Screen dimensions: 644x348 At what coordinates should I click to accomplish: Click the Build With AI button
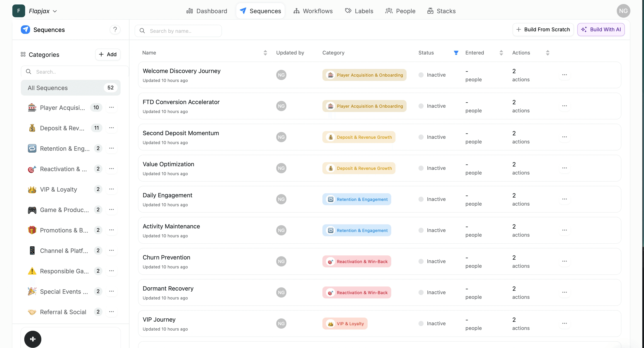click(x=601, y=29)
